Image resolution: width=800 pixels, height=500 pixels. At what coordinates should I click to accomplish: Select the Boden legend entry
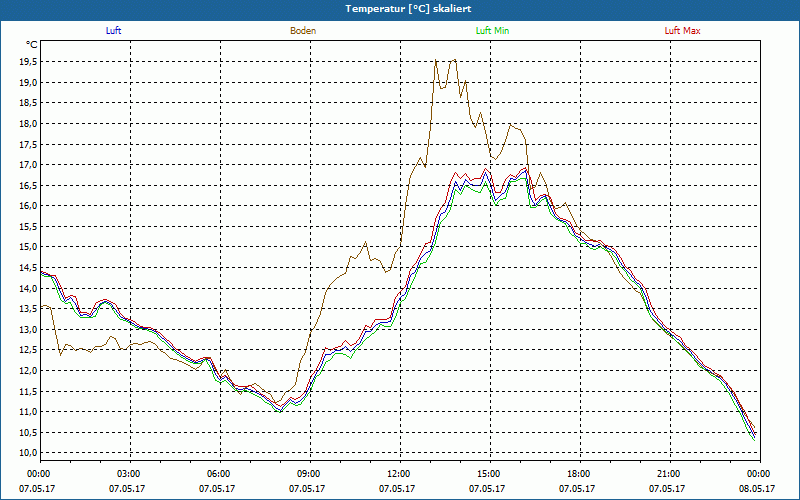[303, 31]
